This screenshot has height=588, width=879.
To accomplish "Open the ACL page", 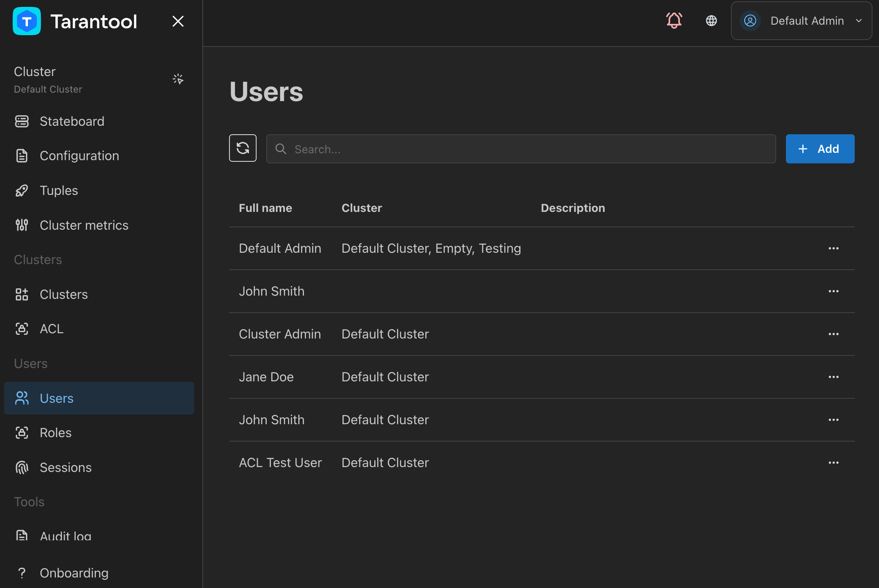I will tap(99, 329).
